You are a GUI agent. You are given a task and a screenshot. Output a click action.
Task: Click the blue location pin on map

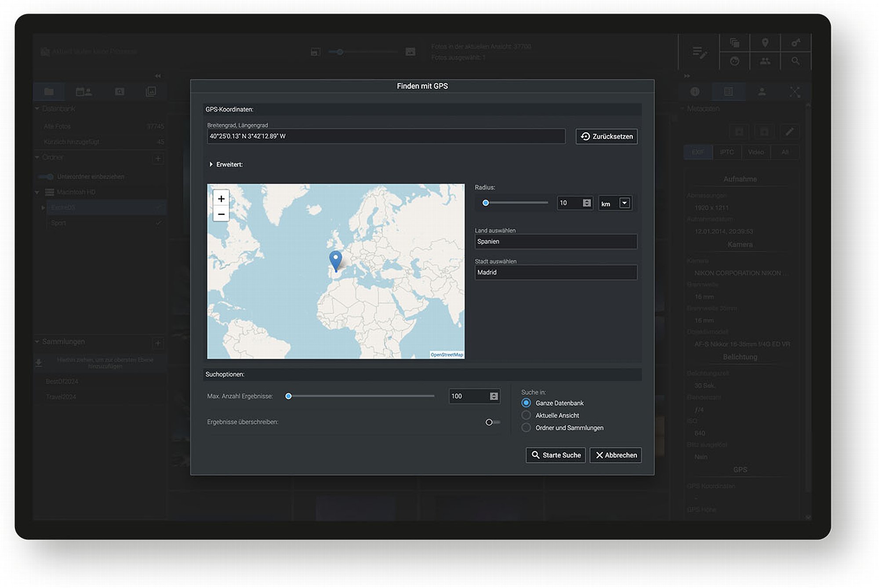(x=335, y=260)
